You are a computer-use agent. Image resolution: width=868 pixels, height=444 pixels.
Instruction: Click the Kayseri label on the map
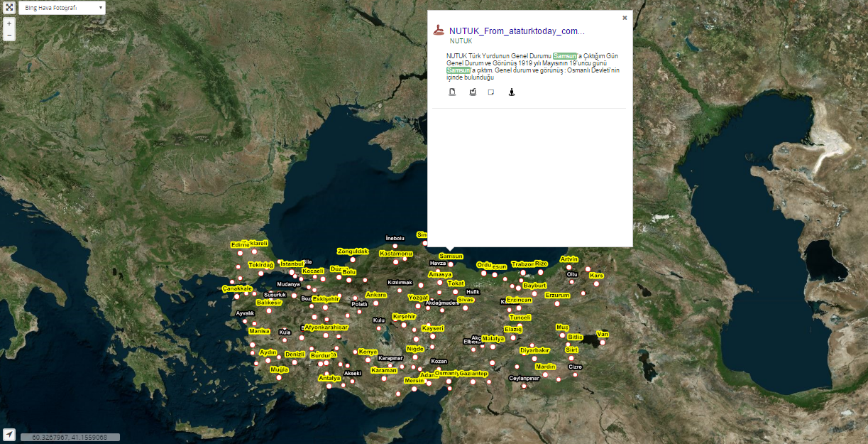432,328
